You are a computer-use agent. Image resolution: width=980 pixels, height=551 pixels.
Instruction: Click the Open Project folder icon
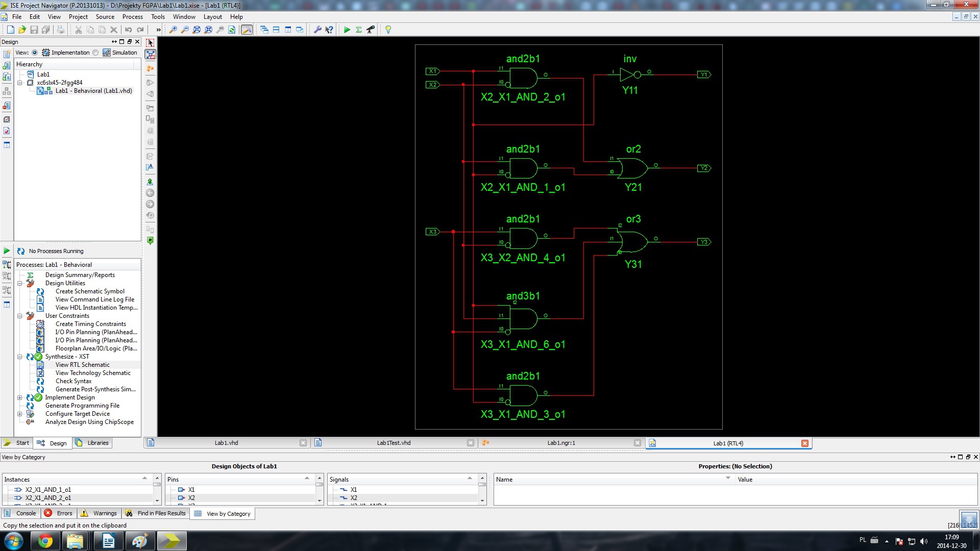(22, 30)
